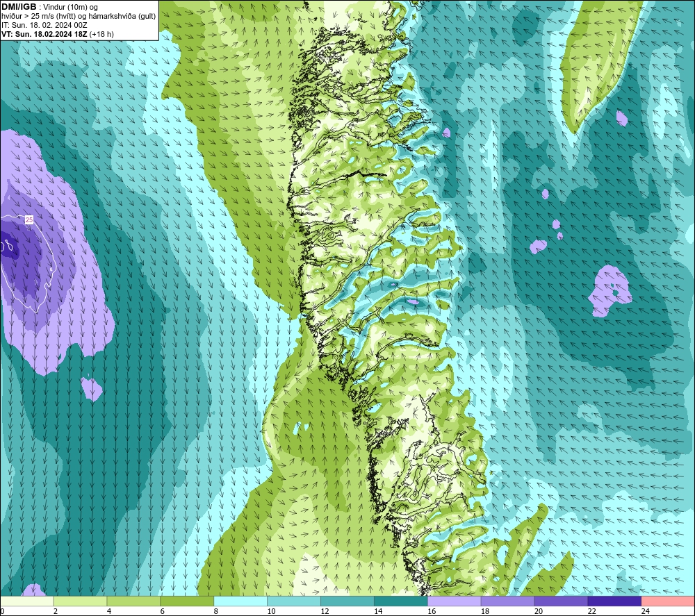Click the legend scale label "22"
Image resolution: width=695 pixels, height=616 pixels.
coord(591,611)
